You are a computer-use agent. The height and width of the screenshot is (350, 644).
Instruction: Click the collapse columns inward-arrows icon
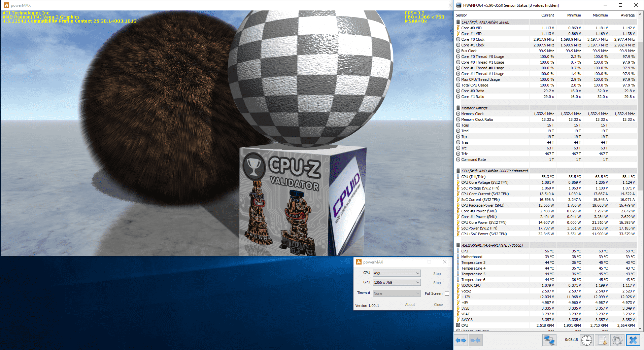pos(475,340)
